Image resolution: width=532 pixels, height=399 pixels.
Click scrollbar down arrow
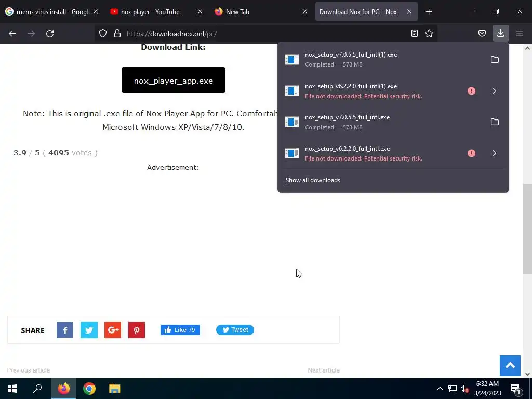click(x=527, y=374)
